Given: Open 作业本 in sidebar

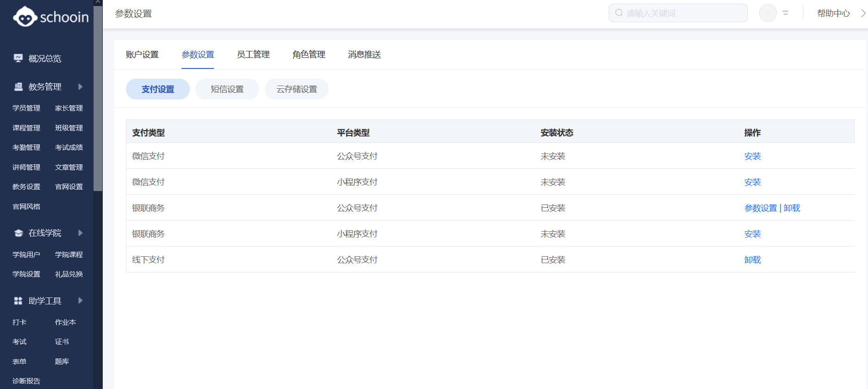Looking at the screenshot, I should [65, 322].
